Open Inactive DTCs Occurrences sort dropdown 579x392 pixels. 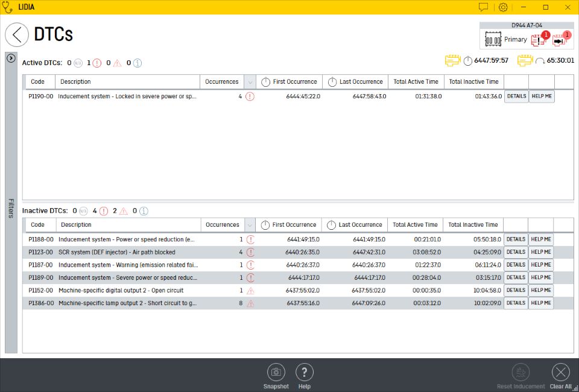250,225
